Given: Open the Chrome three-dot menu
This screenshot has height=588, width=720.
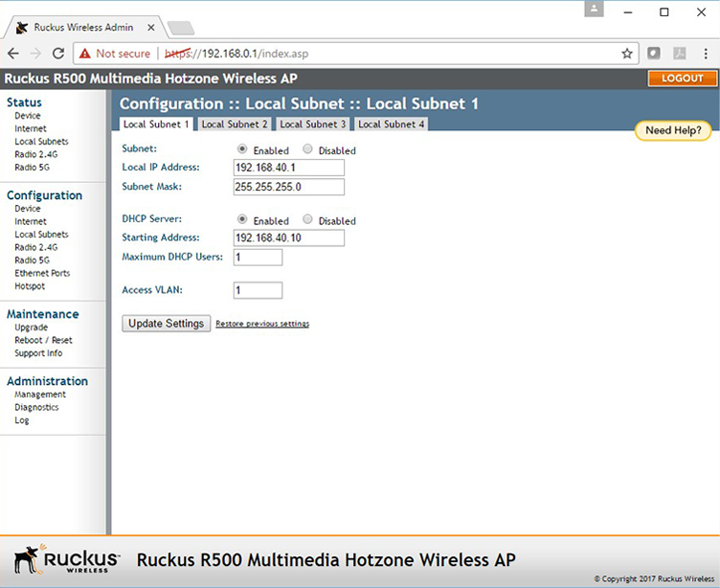Looking at the screenshot, I should (x=705, y=54).
